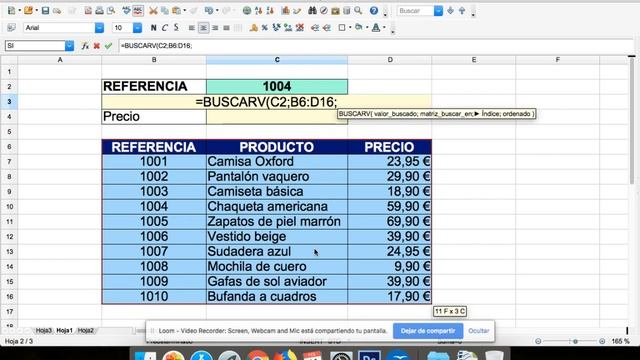The height and width of the screenshot is (360, 640).
Task: Save the spreadsheet with the disk icon
Action: coord(45,11)
